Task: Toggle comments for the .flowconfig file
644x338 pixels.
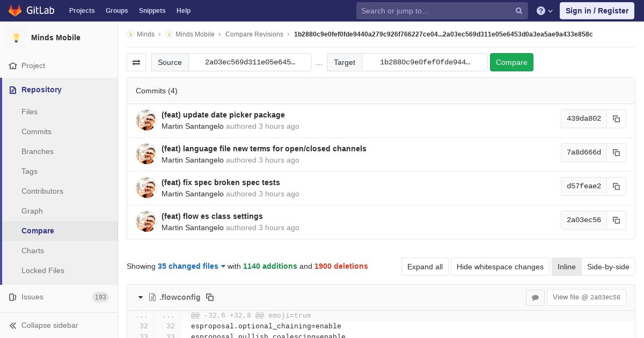Action: 535,297
